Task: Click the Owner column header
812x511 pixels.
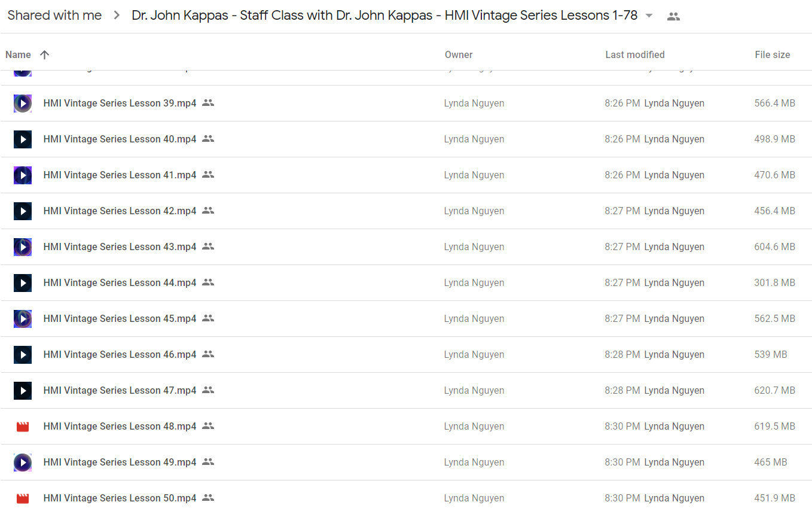Action: coord(459,54)
